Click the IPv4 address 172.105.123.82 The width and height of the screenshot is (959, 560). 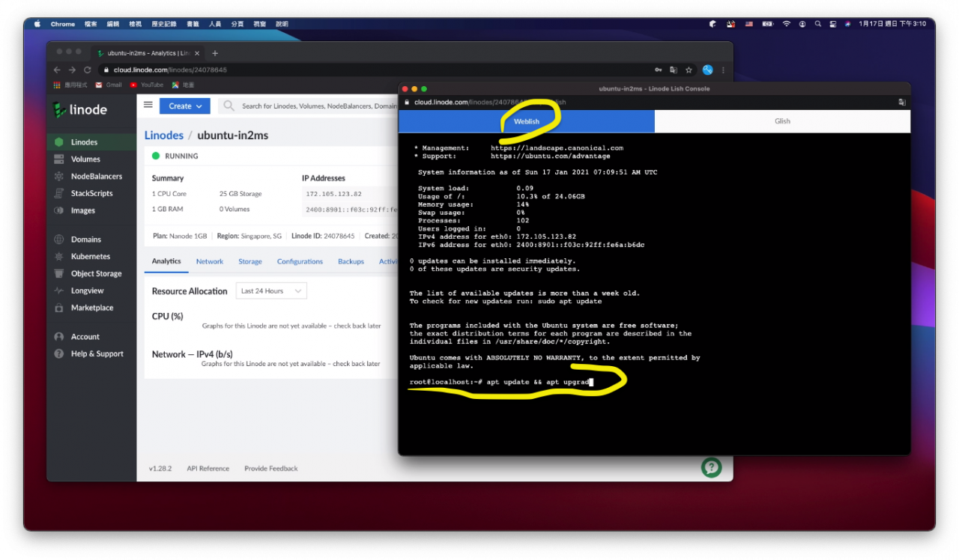pos(333,194)
